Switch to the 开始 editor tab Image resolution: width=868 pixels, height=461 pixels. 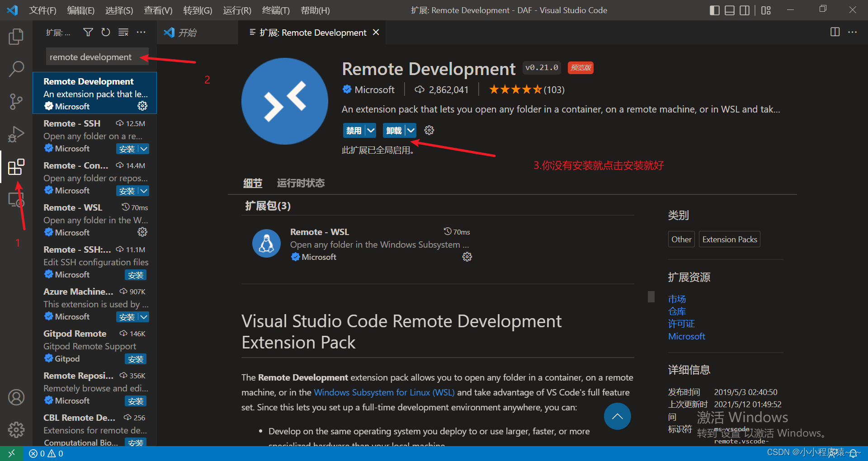pos(197,33)
